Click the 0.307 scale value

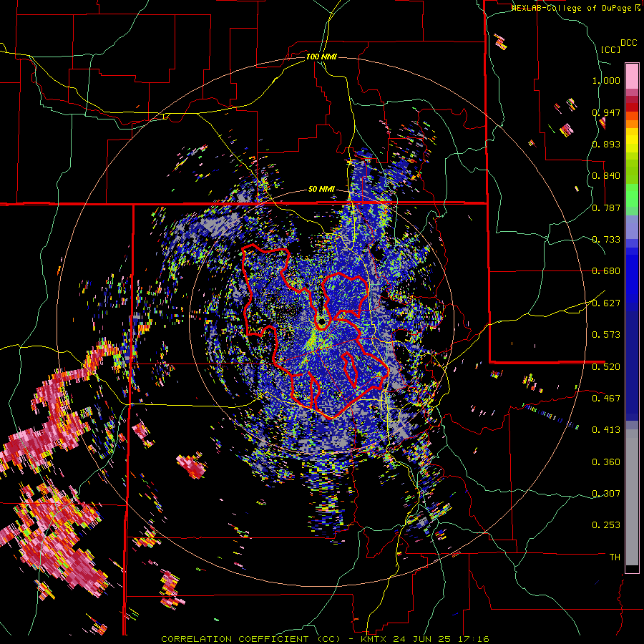coord(606,494)
